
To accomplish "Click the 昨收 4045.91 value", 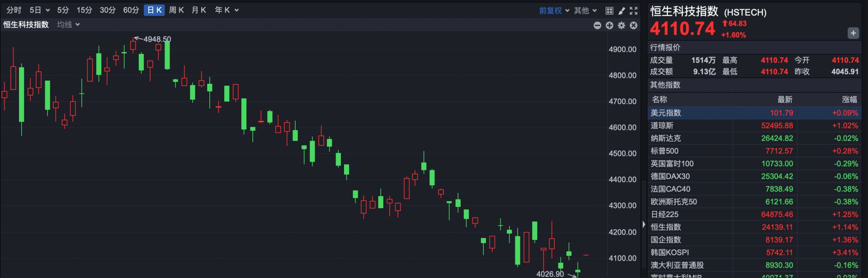I will tap(844, 72).
